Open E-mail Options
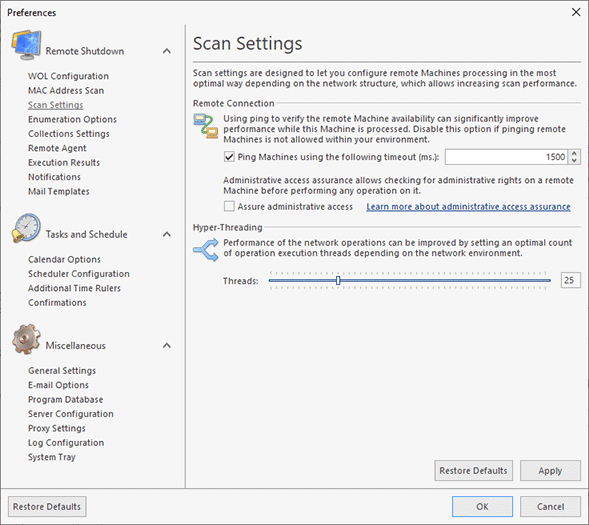 pyautogui.click(x=59, y=385)
